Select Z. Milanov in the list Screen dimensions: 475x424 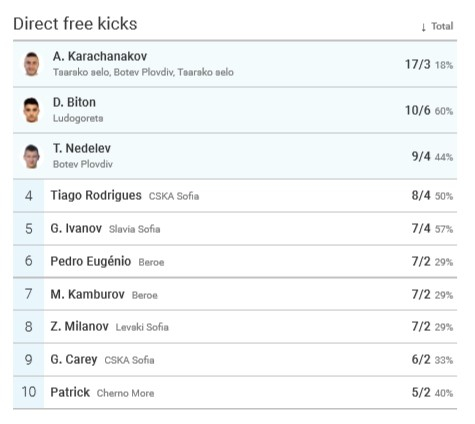pyautogui.click(x=79, y=326)
